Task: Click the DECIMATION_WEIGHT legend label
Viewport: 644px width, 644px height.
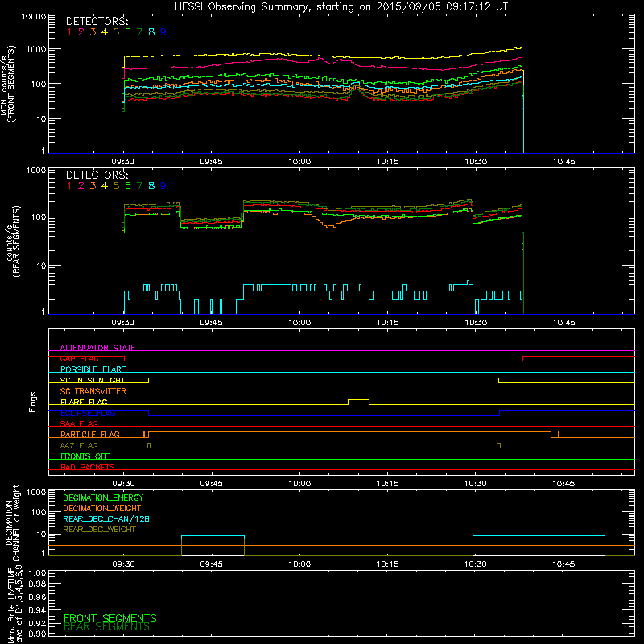Action: coord(102,508)
